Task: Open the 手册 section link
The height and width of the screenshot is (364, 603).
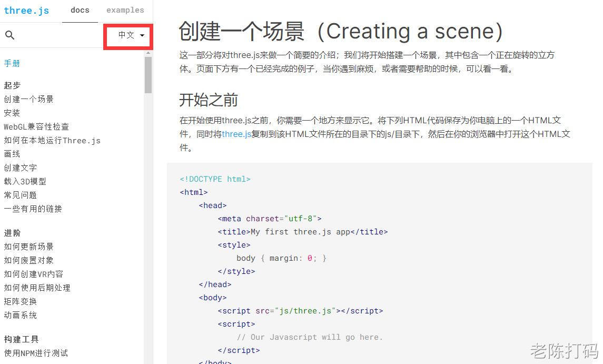Action: tap(12, 63)
